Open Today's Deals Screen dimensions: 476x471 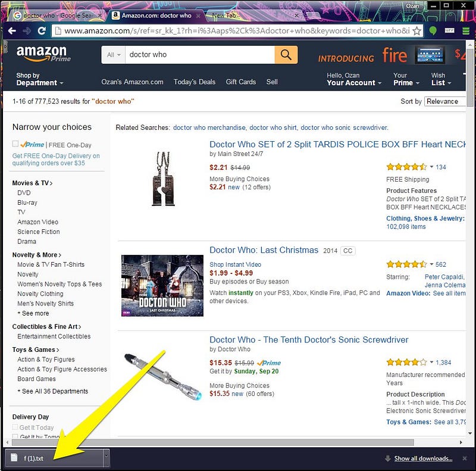(195, 82)
